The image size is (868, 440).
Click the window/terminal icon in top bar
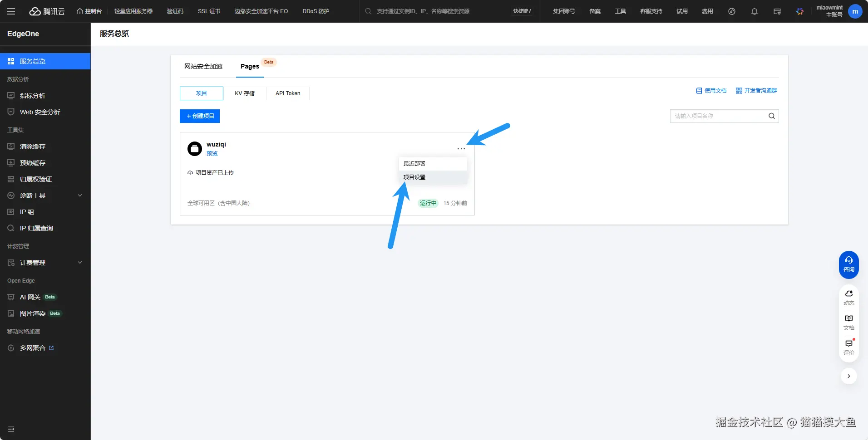[x=777, y=11]
